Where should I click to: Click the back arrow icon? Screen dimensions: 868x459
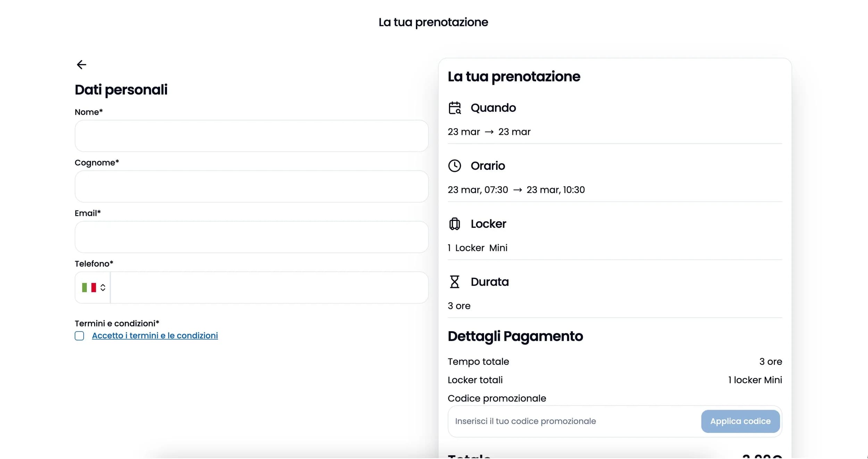point(81,65)
